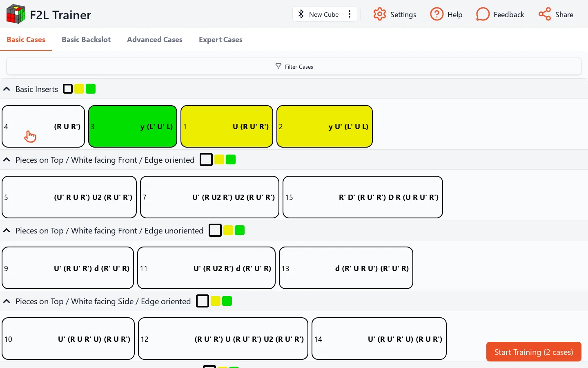Select case 15 card starting R' D'

click(x=363, y=197)
